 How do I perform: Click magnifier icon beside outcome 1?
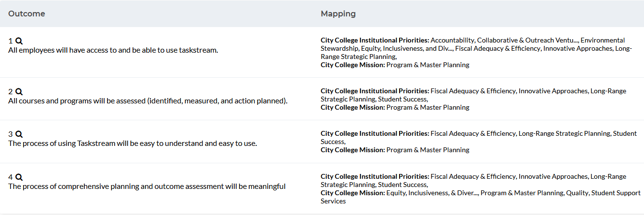click(19, 42)
